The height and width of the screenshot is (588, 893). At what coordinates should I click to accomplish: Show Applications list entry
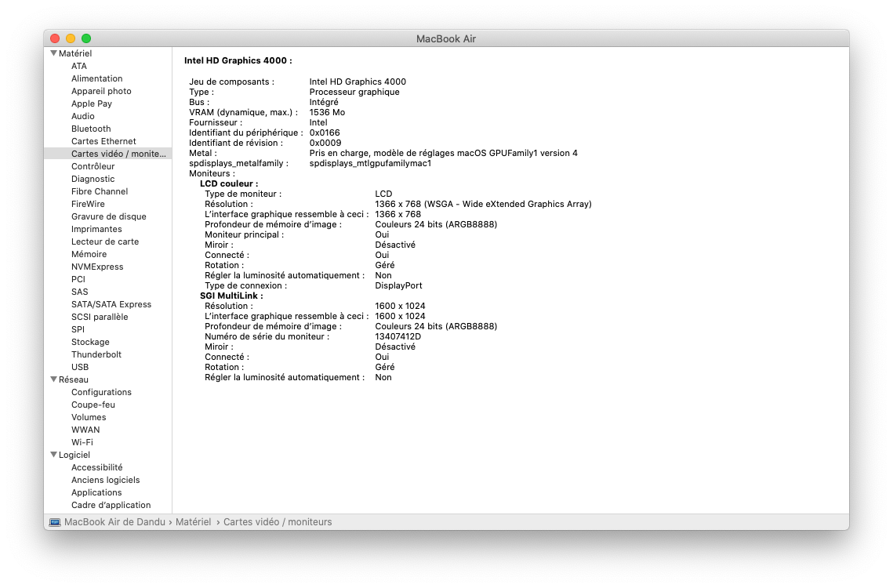point(96,492)
